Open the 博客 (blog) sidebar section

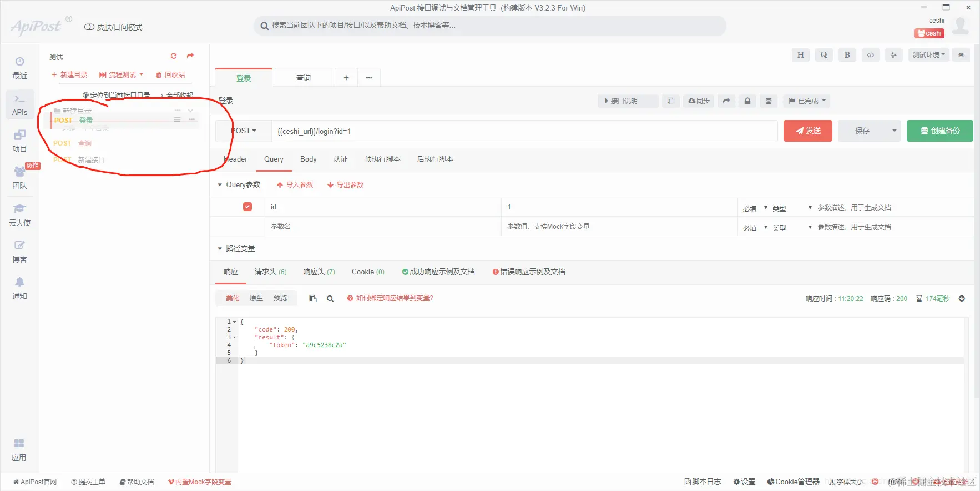pyautogui.click(x=19, y=252)
